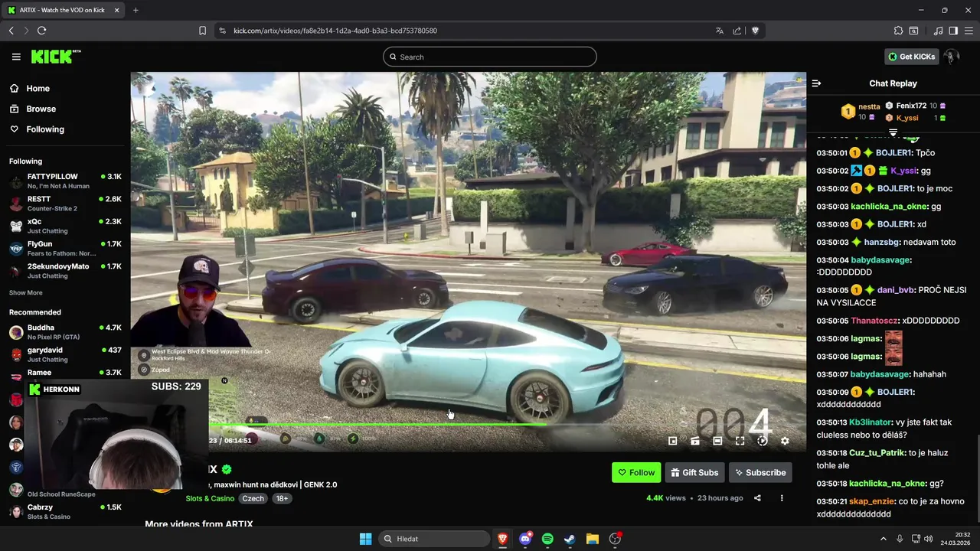Open Windows Start menu
The image size is (980, 551).
pyautogui.click(x=365, y=539)
